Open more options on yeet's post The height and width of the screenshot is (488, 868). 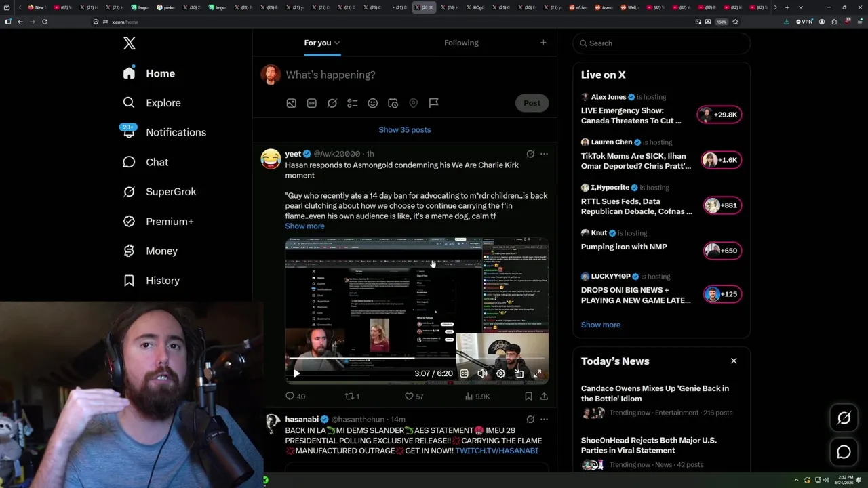tap(544, 154)
